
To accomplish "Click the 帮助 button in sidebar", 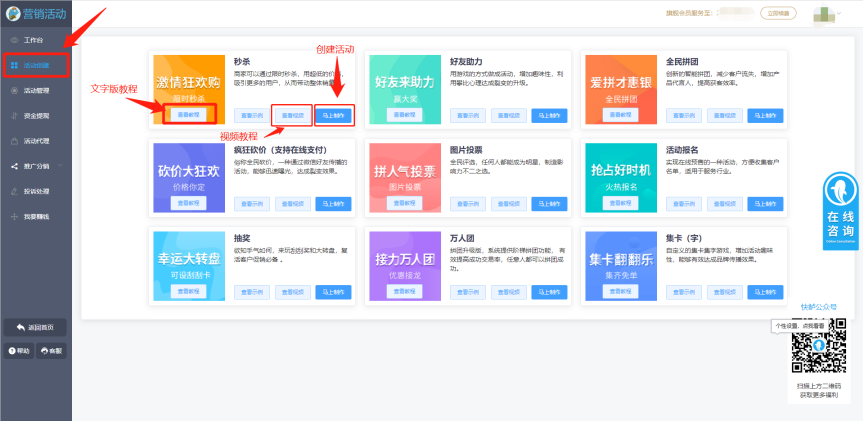I will pos(18,351).
